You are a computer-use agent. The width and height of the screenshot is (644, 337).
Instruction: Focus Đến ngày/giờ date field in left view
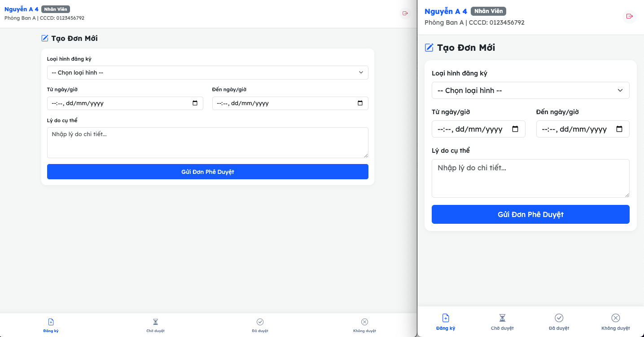290,103
